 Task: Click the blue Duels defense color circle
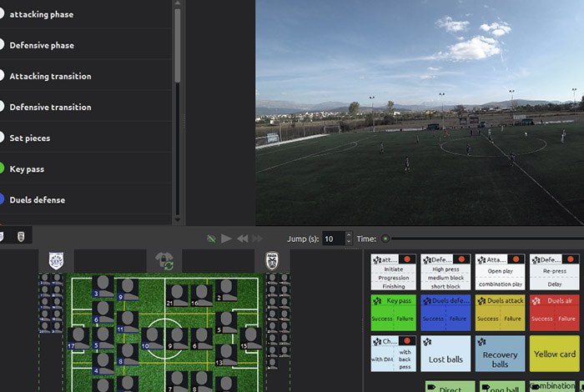[x=2, y=199]
